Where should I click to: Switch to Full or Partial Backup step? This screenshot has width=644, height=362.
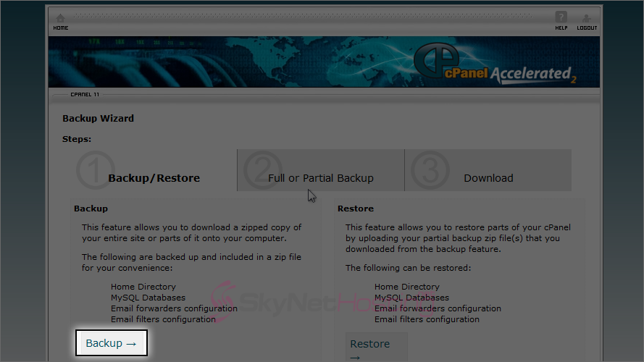tap(320, 178)
